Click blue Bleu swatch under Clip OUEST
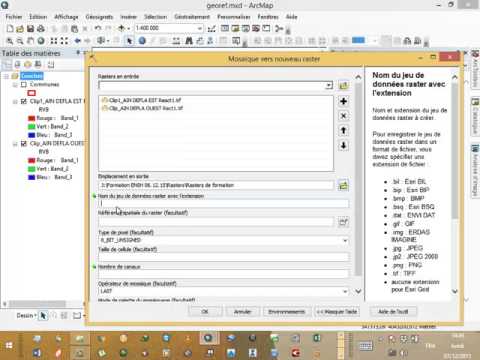This screenshot has width=480, height=360. (32, 177)
